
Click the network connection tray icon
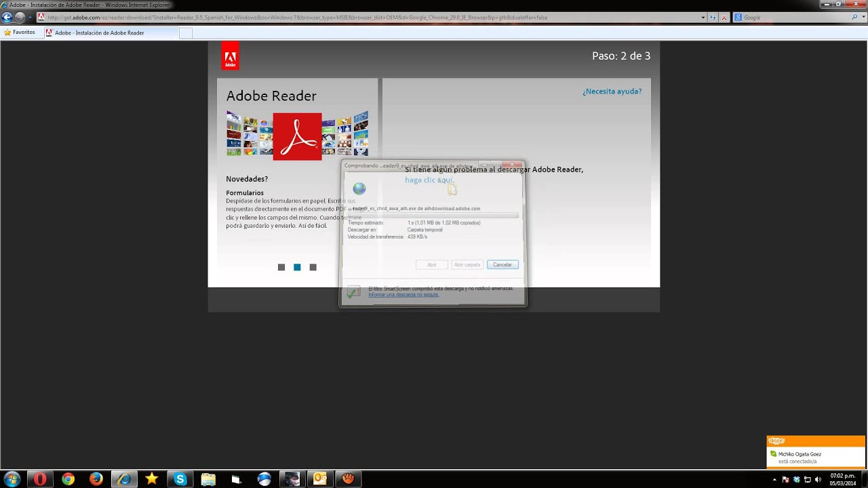tap(807, 479)
